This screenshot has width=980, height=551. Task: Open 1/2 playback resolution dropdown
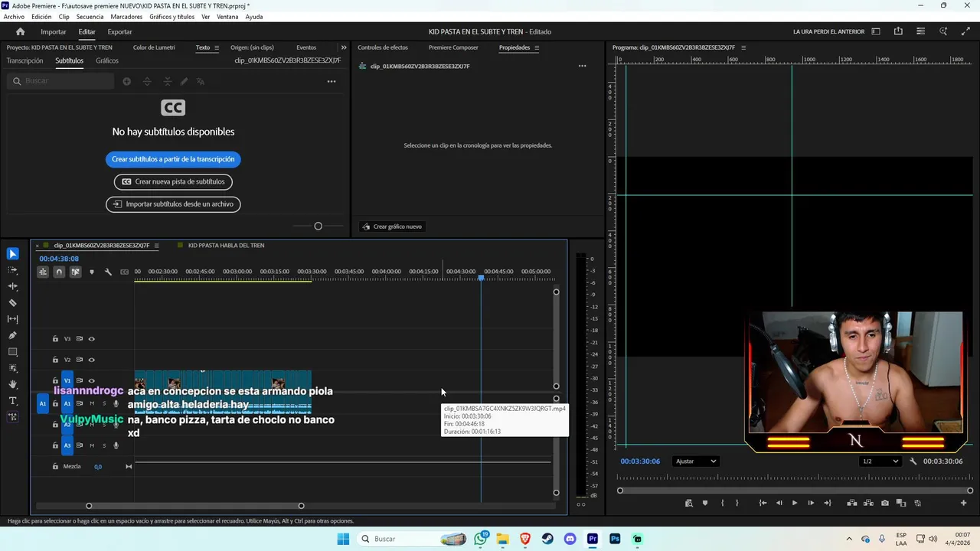[x=880, y=461]
